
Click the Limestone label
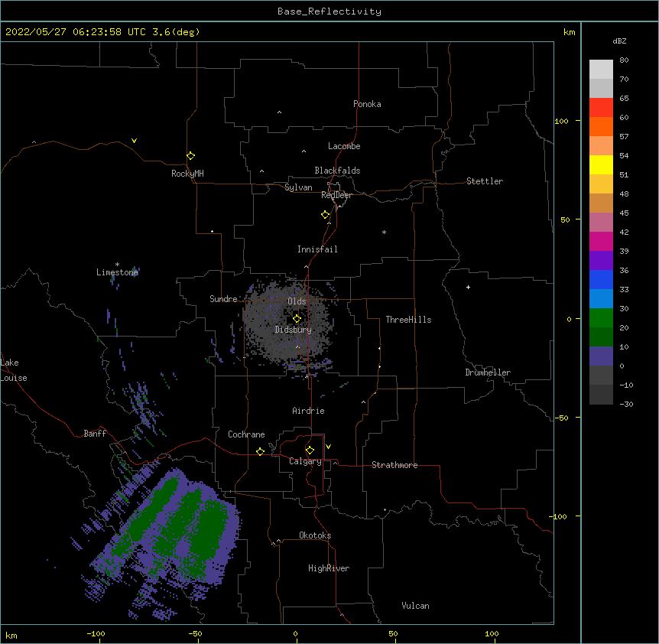pos(117,272)
